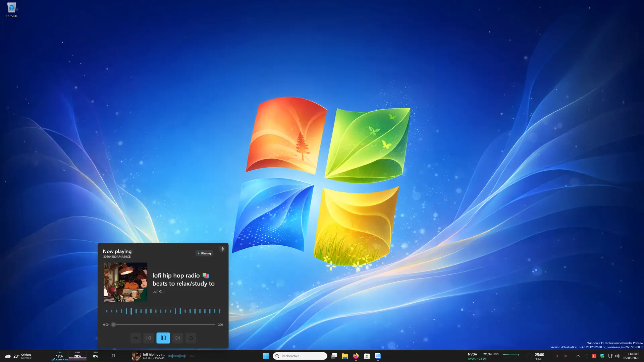Open the CPU 17% usage monitor

(59, 356)
